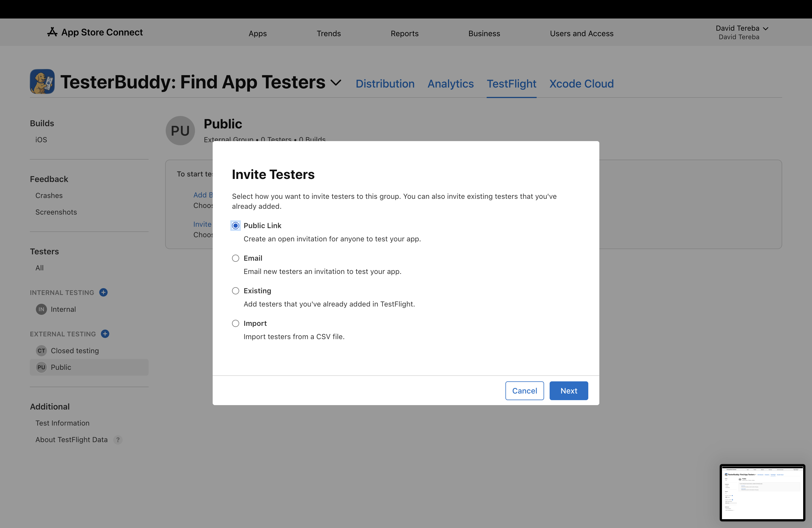This screenshot has width=812, height=528.
Task: Click the CT badge beside Closed testing
Action: click(x=41, y=350)
